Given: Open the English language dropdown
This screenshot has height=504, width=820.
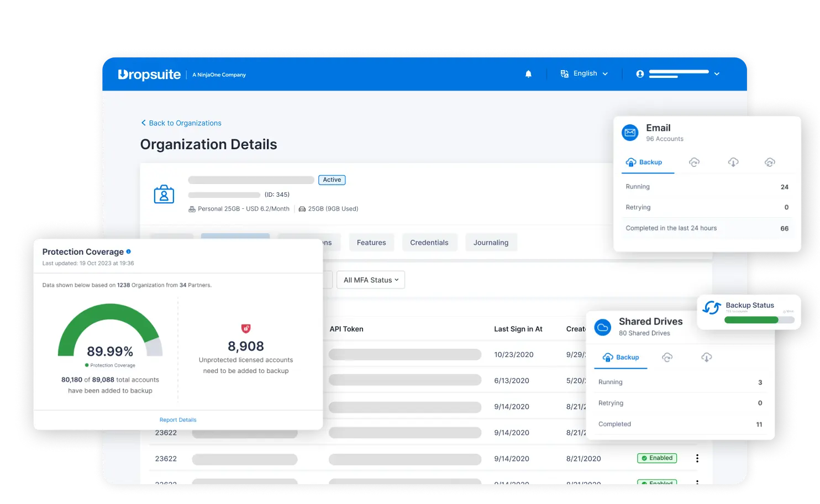Looking at the screenshot, I should click(x=585, y=73).
